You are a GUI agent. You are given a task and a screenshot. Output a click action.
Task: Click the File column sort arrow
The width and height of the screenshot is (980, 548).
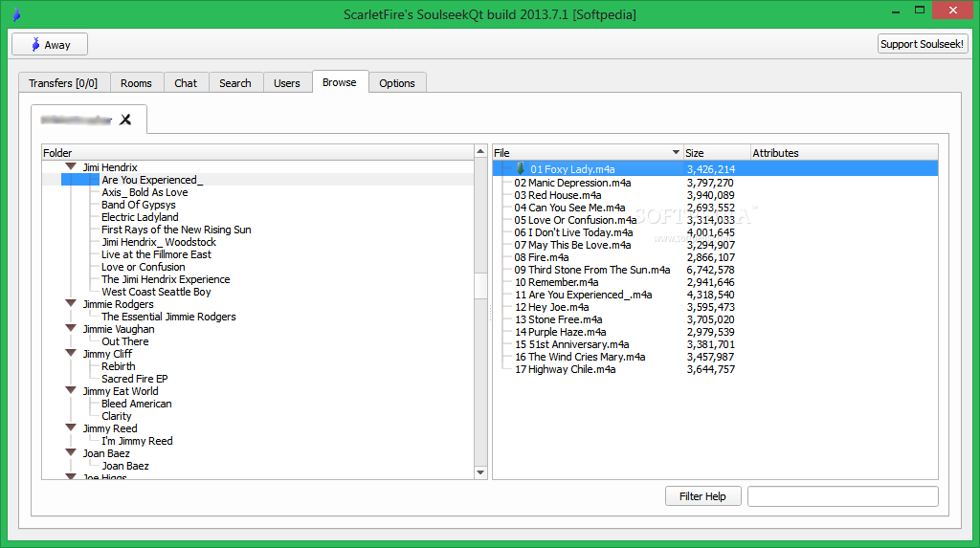pyautogui.click(x=676, y=152)
